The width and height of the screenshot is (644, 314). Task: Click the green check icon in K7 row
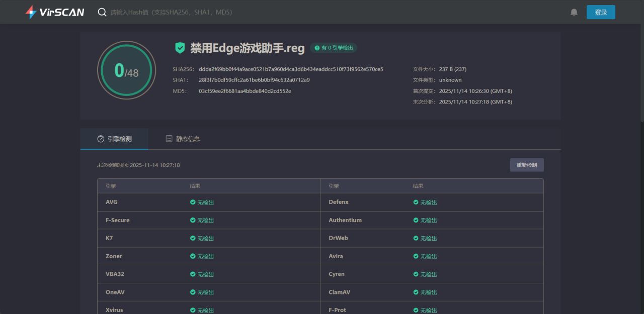click(193, 238)
